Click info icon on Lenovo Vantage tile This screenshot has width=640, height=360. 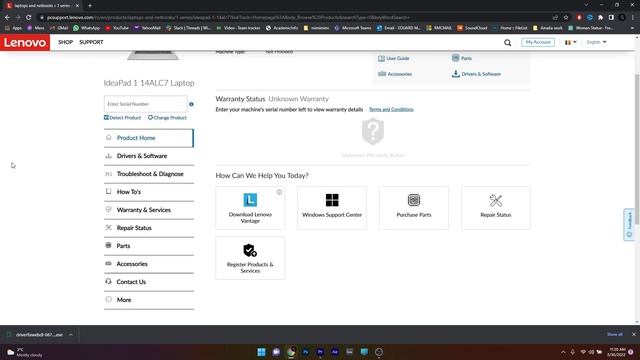(x=279, y=192)
